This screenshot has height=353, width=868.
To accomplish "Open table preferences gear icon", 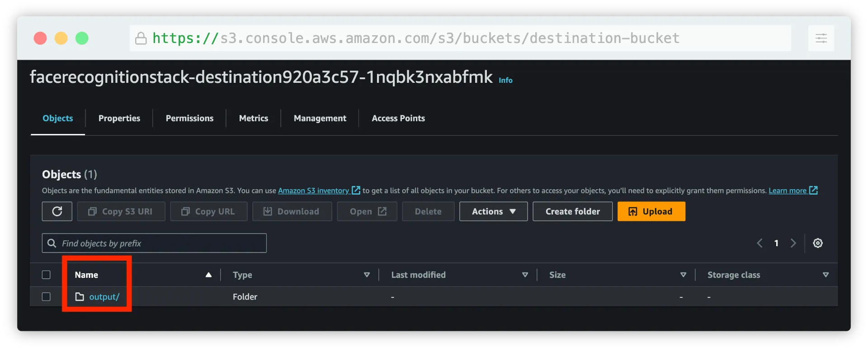I will point(818,243).
